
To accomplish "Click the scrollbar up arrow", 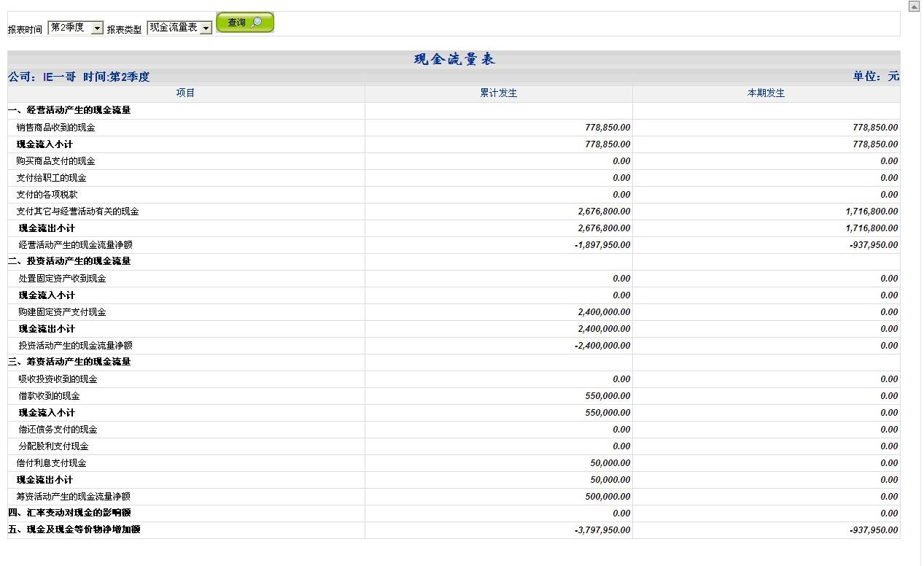I will (914, 7).
